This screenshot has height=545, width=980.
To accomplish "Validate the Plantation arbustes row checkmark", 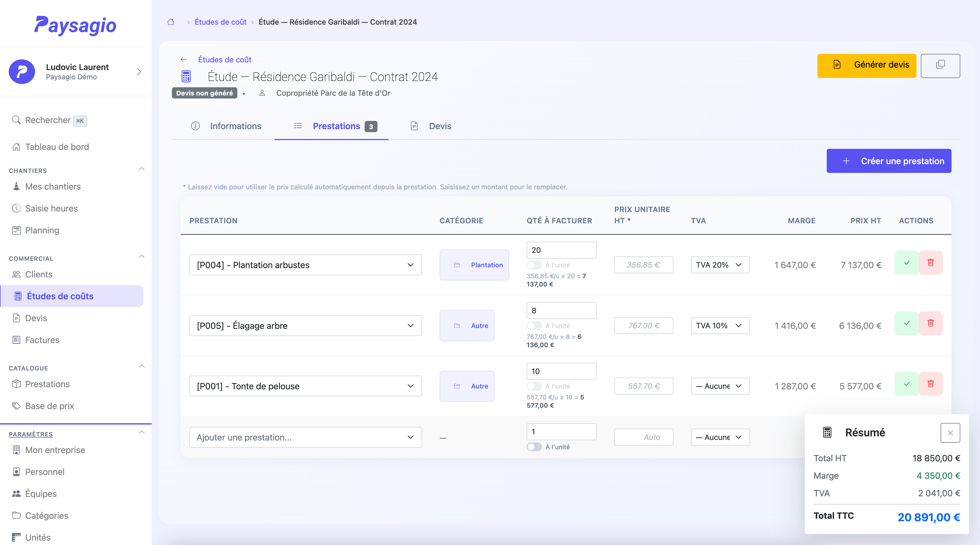I will click(x=907, y=262).
